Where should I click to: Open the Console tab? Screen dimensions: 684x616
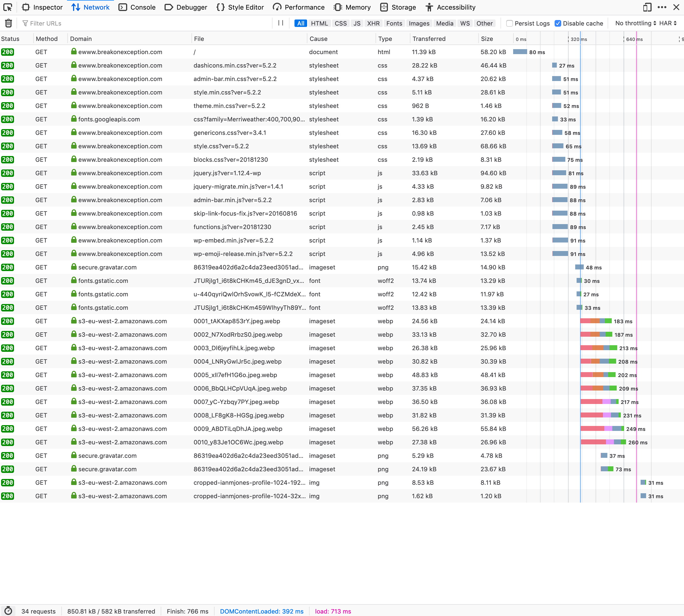tap(137, 7)
